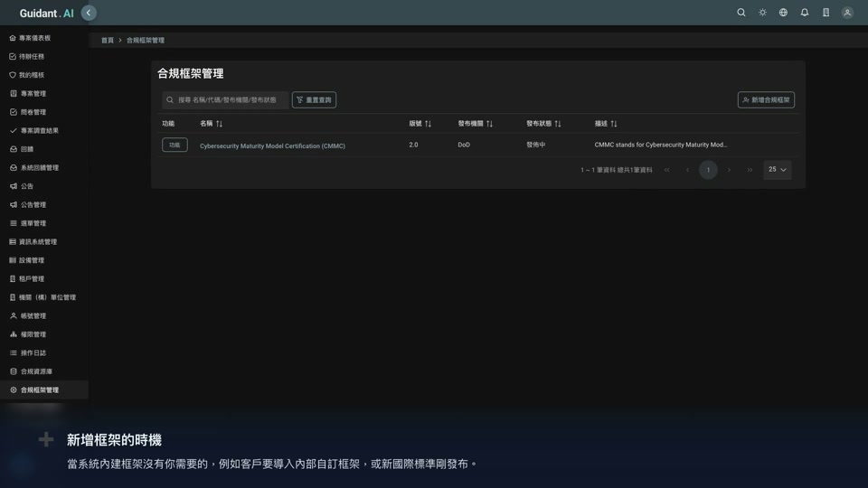
Task: Open language selector globe icon
Action: pos(783,12)
